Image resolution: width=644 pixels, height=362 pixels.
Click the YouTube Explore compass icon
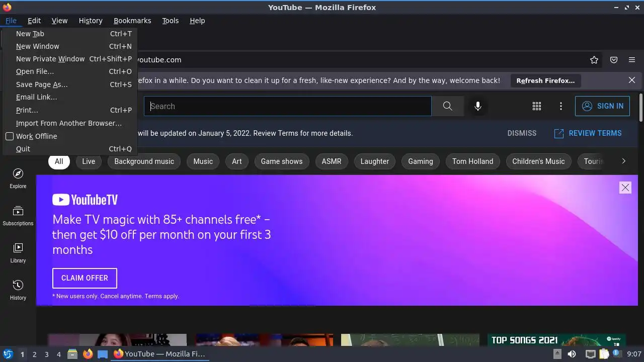[x=18, y=174]
